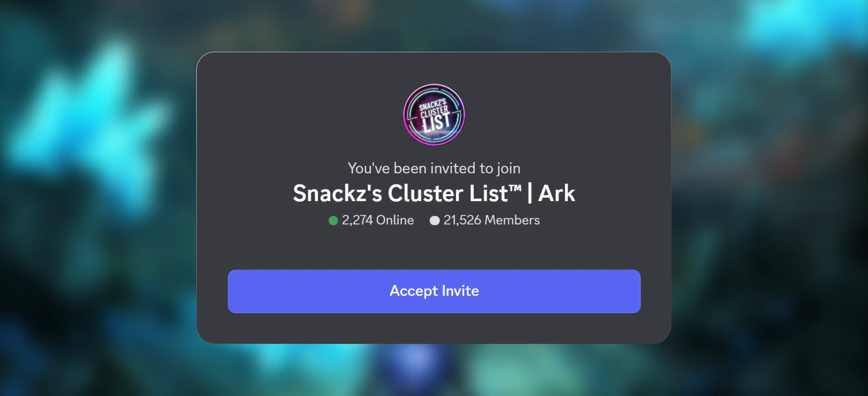Click the "Accept Invite" label text

(x=434, y=291)
